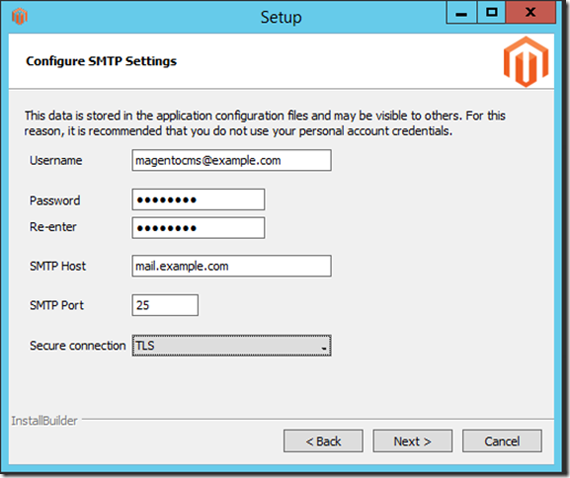Click the SMTP Port field
The width and height of the screenshot is (570, 478).
[x=165, y=305]
